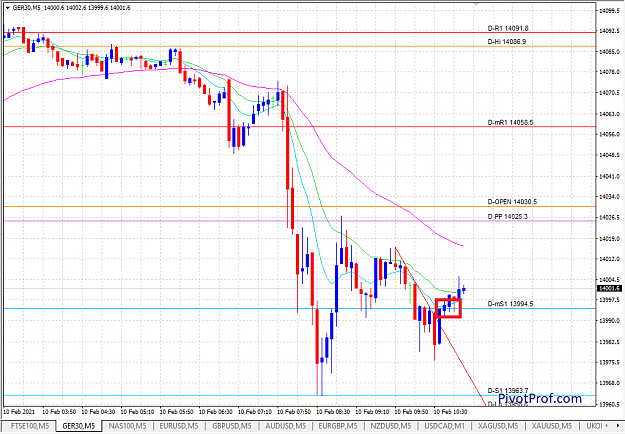The width and height of the screenshot is (625, 434).
Task: Click the 13982.5 price scale value
Action: click(609, 342)
